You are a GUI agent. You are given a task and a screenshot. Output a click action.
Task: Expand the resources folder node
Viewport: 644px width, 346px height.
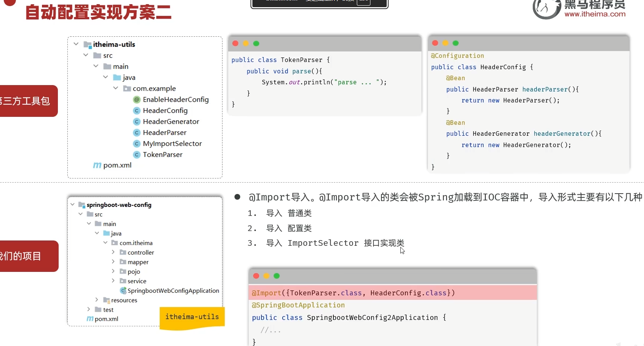(x=97, y=300)
